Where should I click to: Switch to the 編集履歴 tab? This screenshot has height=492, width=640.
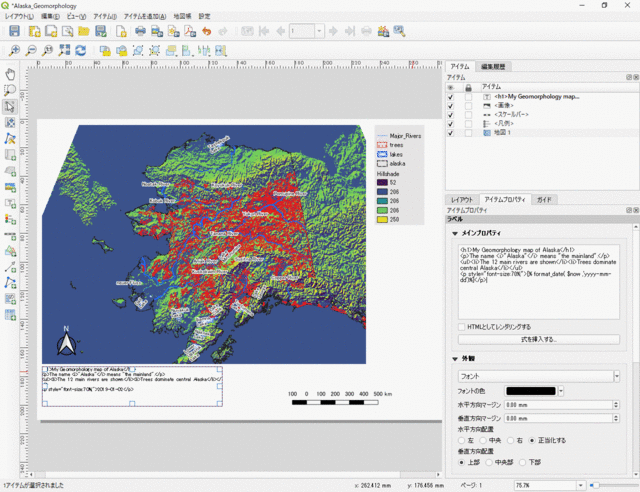[x=493, y=67]
